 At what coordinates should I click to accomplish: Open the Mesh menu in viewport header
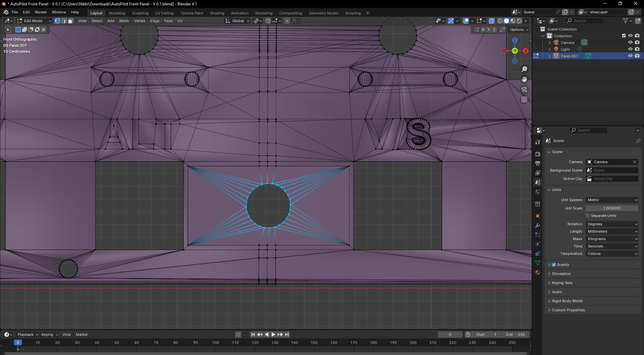pos(124,21)
